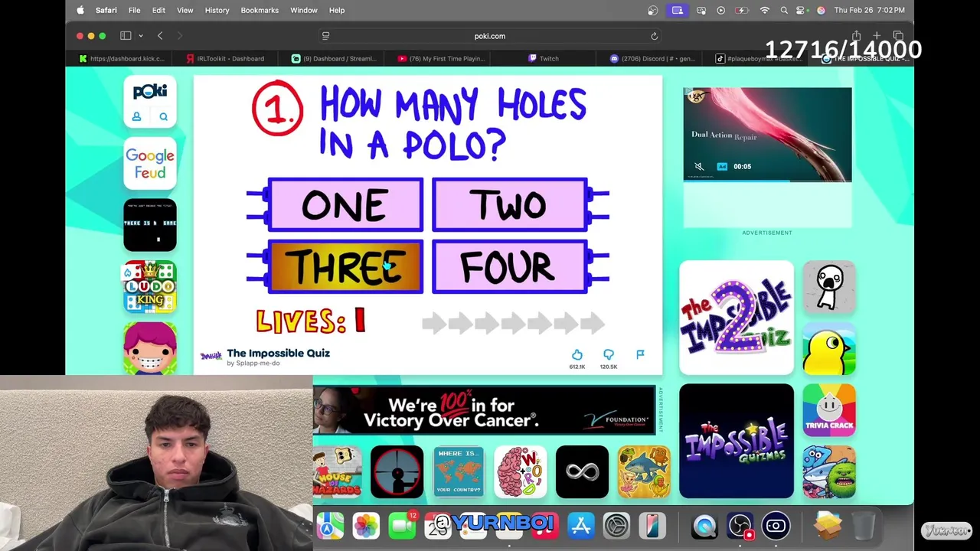
Task: Click the Ad badge on video
Action: (x=722, y=166)
